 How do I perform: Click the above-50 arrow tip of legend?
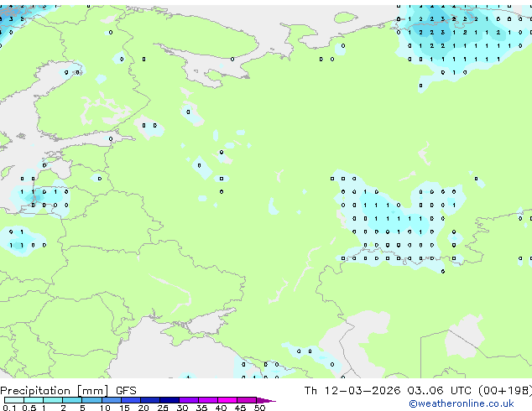pyautogui.click(x=266, y=400)
